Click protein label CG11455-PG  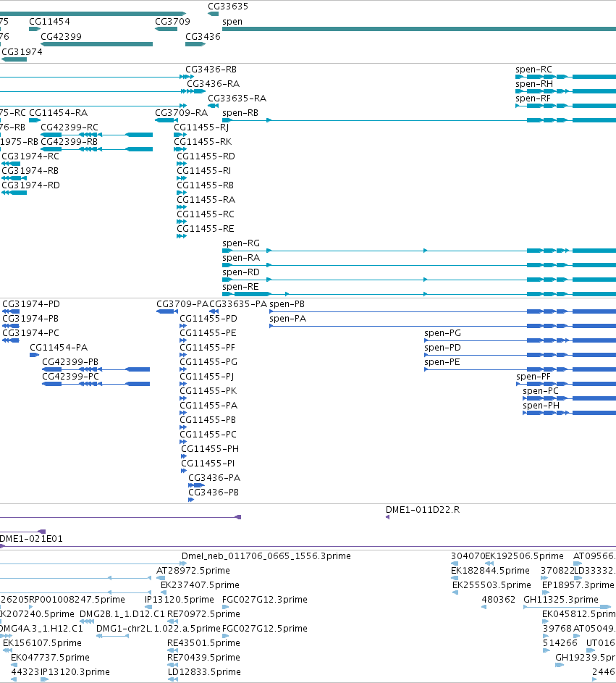click(208, 362)
